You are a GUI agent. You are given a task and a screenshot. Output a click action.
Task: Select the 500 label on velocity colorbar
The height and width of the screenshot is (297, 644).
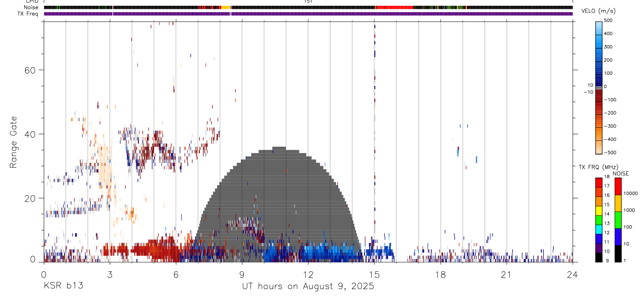point(609,20)
